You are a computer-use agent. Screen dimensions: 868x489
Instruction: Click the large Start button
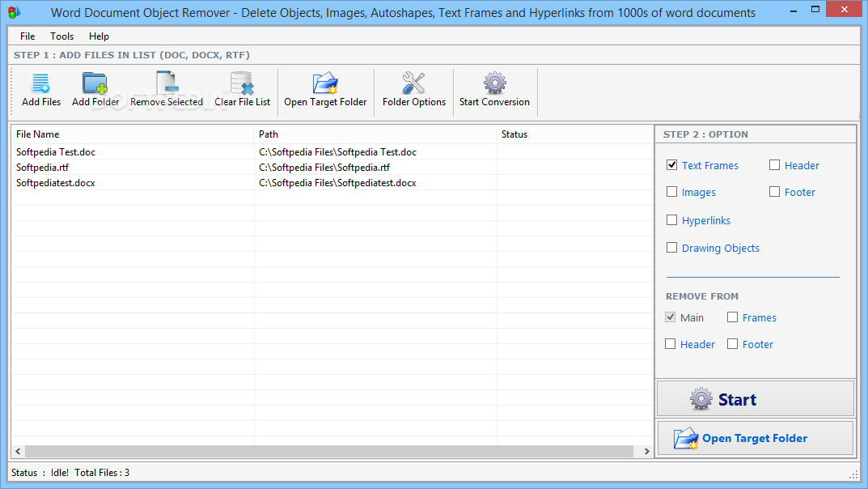pos(756,399)
